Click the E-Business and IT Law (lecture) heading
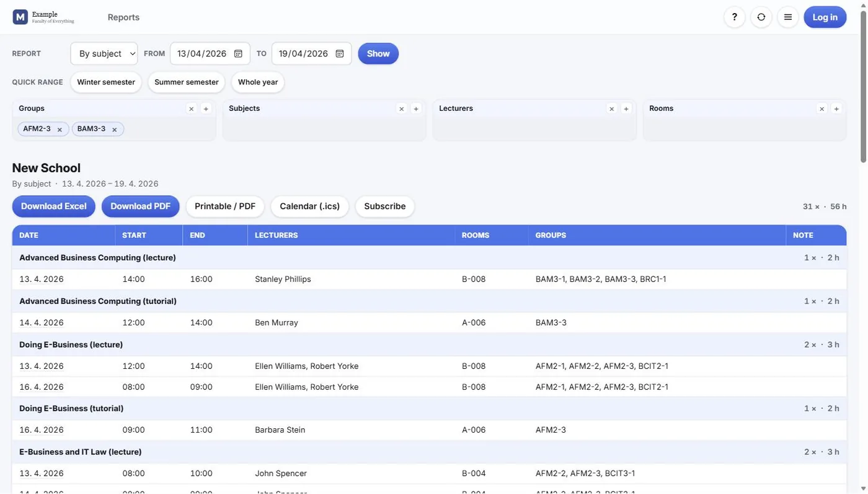The height and width of the screenshot is (494, 868). point(81,452)
